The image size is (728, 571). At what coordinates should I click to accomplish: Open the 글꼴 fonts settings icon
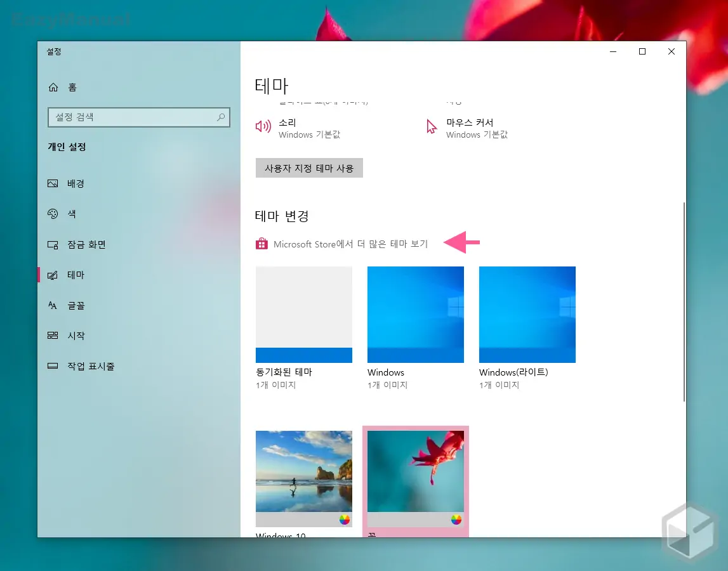coord(54,305)
